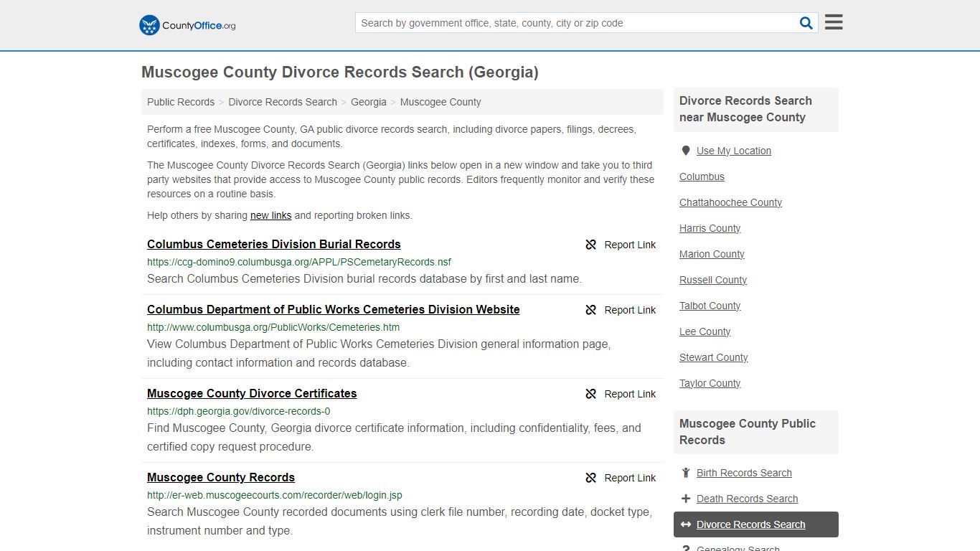This screenshot has width=980, height=551.
Task: Click the dph.georgia.gov divorce-records URL
Action: tap(239, 411)
